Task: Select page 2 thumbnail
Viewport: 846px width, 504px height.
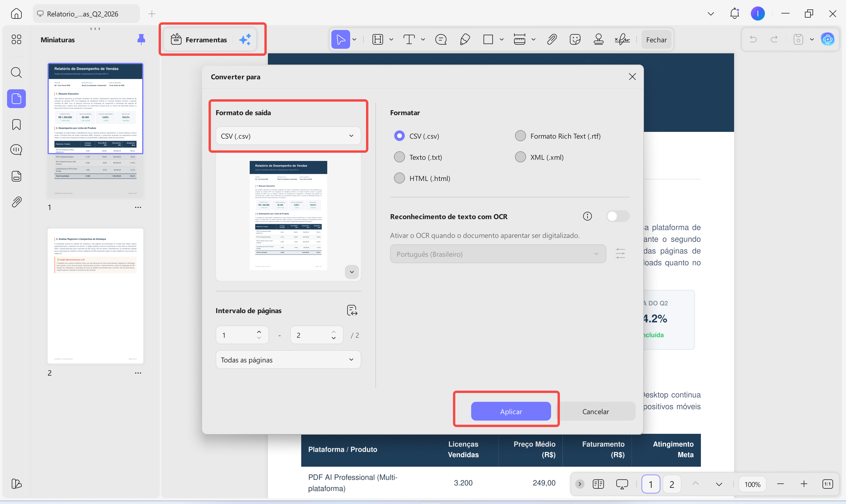Action: click(95, 296)
